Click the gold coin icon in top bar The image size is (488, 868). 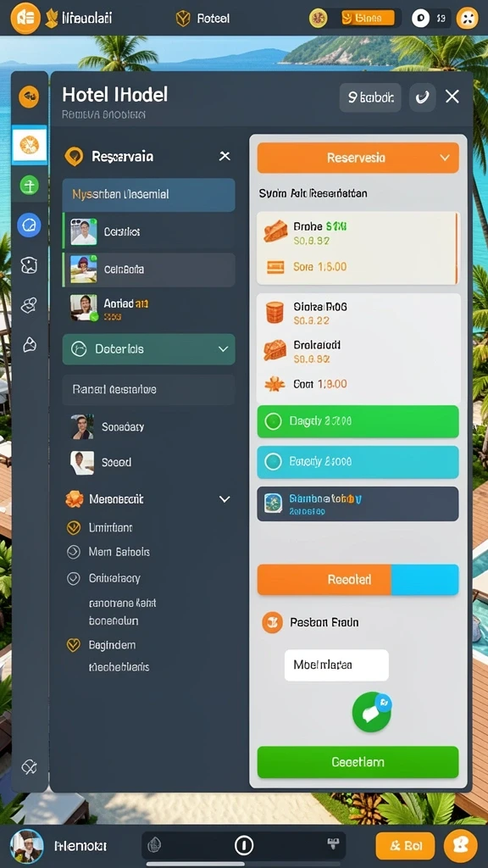(x=319, y=19)
